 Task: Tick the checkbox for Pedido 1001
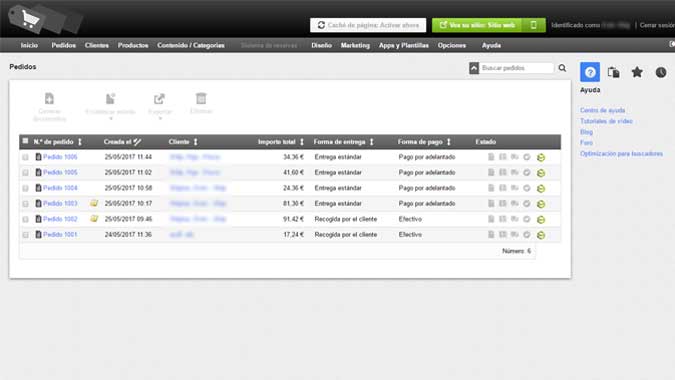pos(25,235)
